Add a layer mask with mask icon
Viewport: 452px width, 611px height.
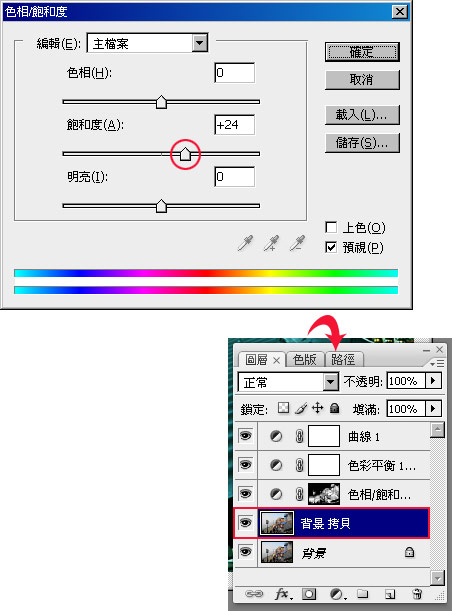(309, 594)
